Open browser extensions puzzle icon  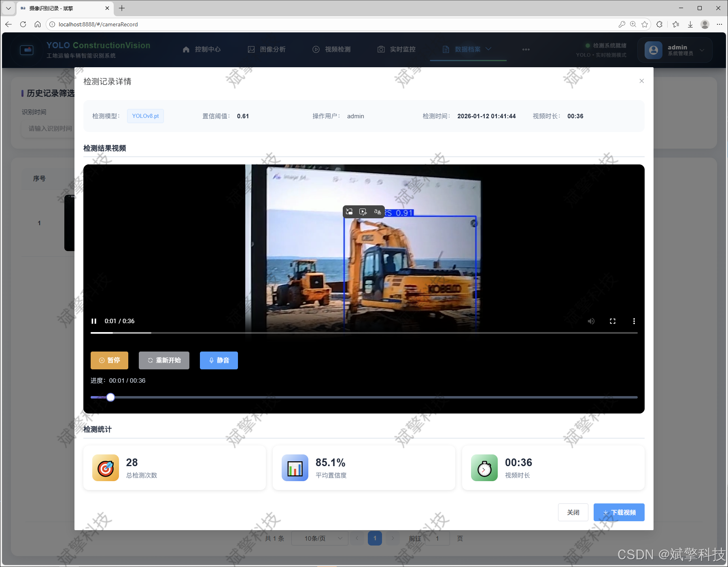click(660, 24)
